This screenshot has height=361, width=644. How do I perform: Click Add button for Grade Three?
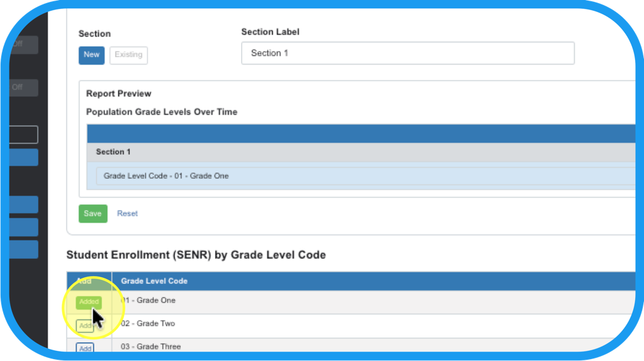click(x=85, y=348)
